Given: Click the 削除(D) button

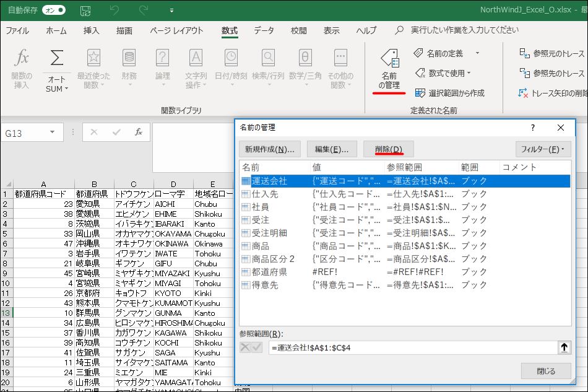Looking at the screenshot, I should coord(389,149).
